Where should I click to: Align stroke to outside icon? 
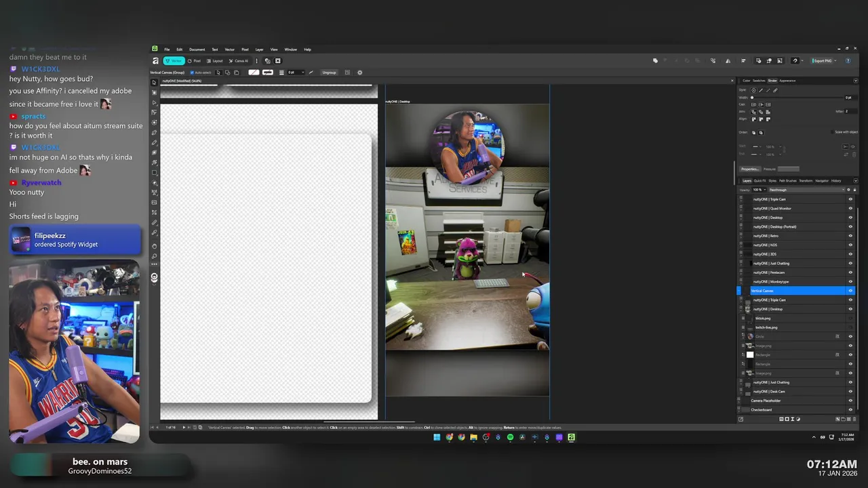pyautogui.click(x=768, y=119)
